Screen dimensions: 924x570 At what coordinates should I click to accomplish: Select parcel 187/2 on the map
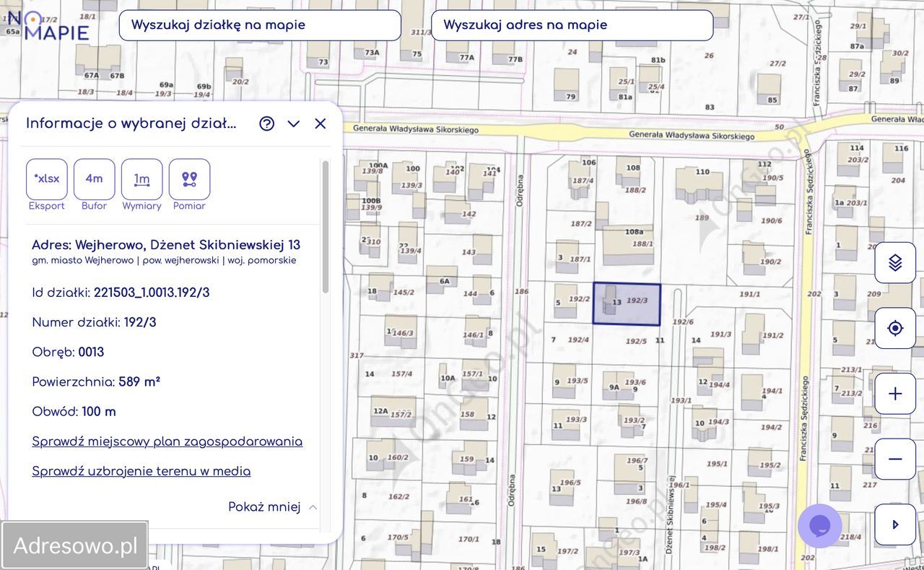(581, 224)
